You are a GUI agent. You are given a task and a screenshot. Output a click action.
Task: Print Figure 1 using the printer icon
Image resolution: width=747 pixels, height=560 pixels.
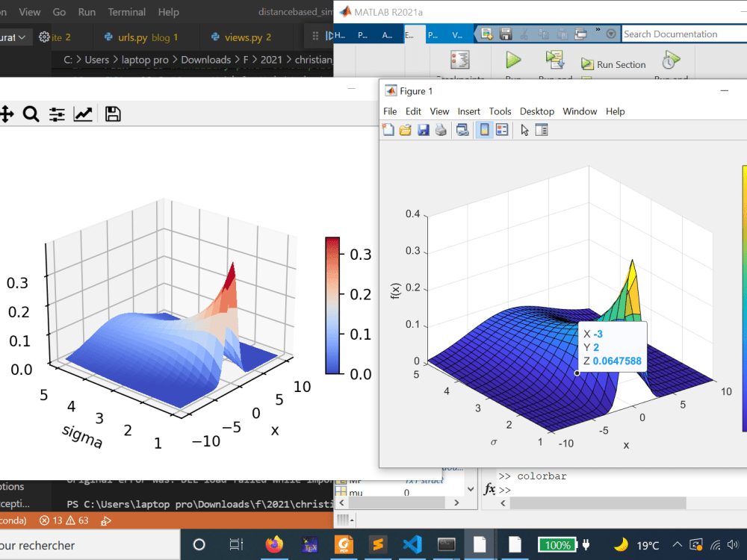tap(441, 129)
